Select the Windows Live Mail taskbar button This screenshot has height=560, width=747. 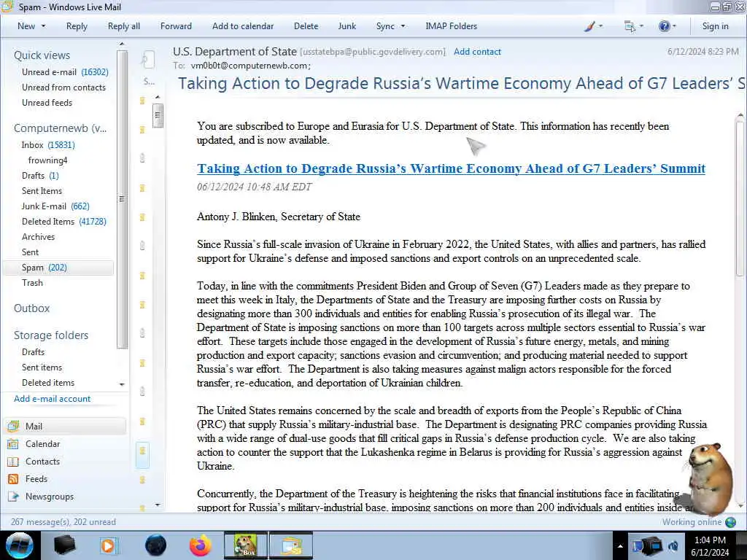point(292,545)
